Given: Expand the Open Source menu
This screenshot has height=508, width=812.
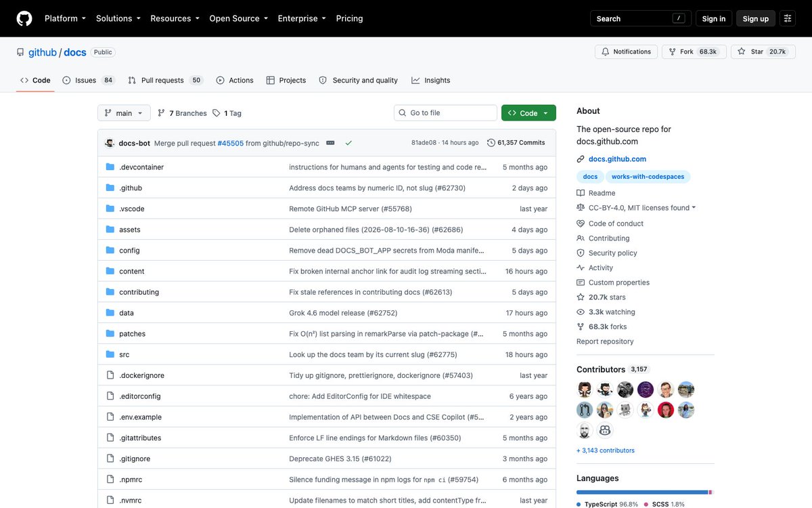Looking at the screenshot, I should click(x=238, y=18).
